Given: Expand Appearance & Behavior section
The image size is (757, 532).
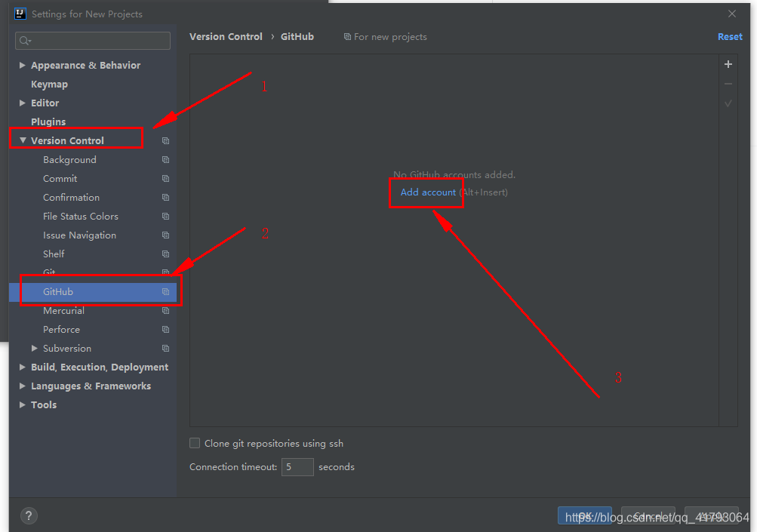Looking at the screenshot, I should 22,65.
